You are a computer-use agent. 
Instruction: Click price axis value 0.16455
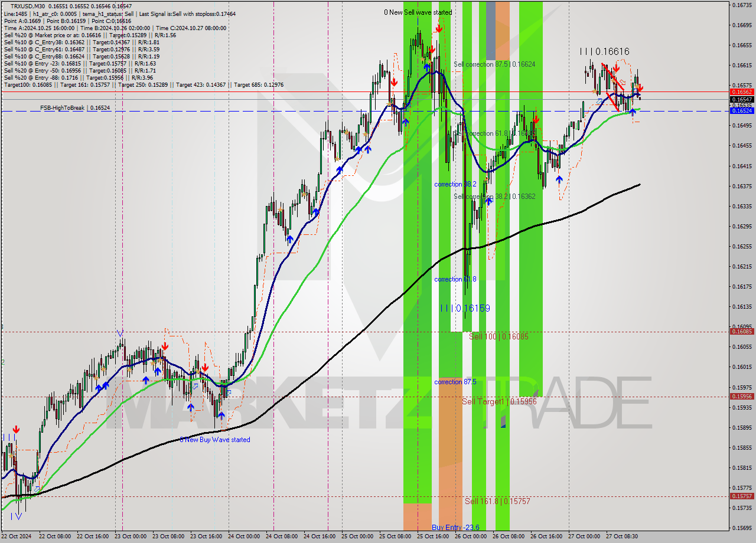point(742,146)
